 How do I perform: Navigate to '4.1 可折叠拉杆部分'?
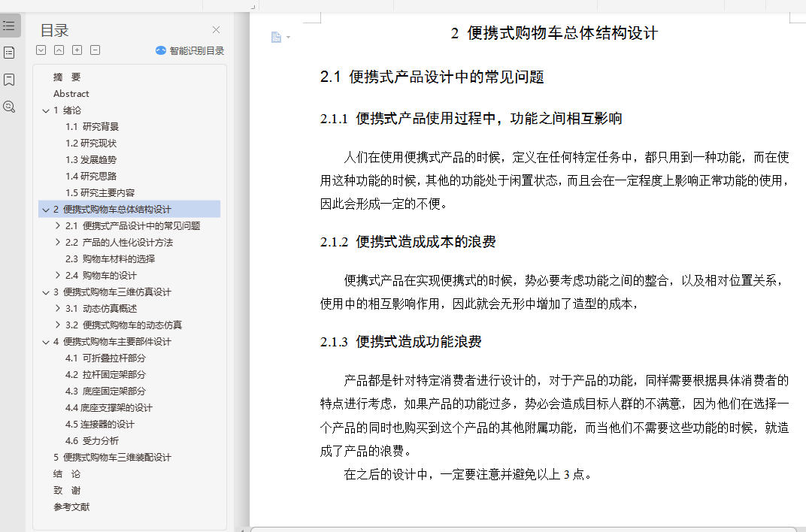[x=105, y=358]
